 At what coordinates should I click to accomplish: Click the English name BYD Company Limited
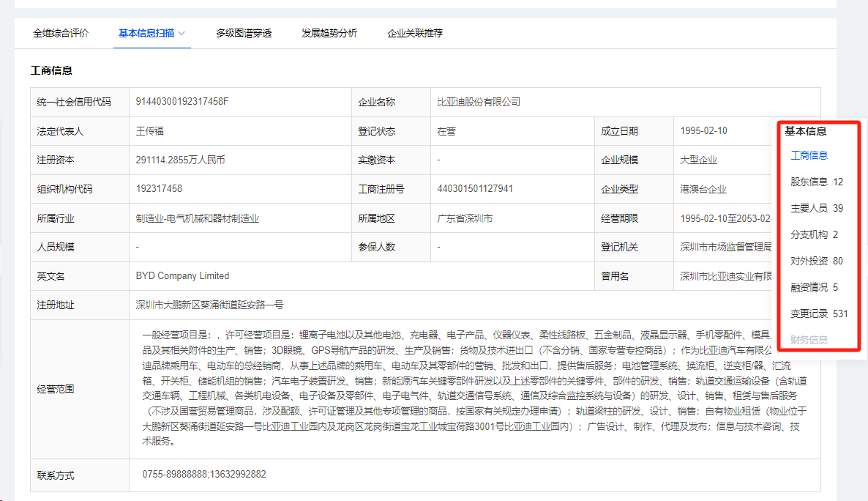(182, 276)
